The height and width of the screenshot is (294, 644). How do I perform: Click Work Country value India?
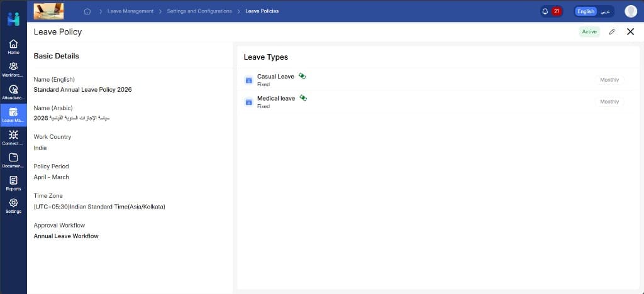tap(40, 148)
